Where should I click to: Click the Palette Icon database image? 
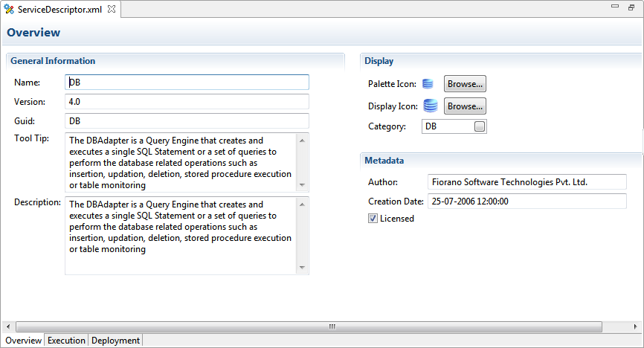coord(428,84)
